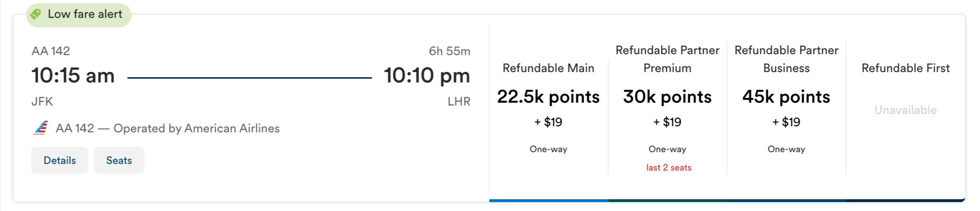Click the Refundable Main column header

[548, 68]
